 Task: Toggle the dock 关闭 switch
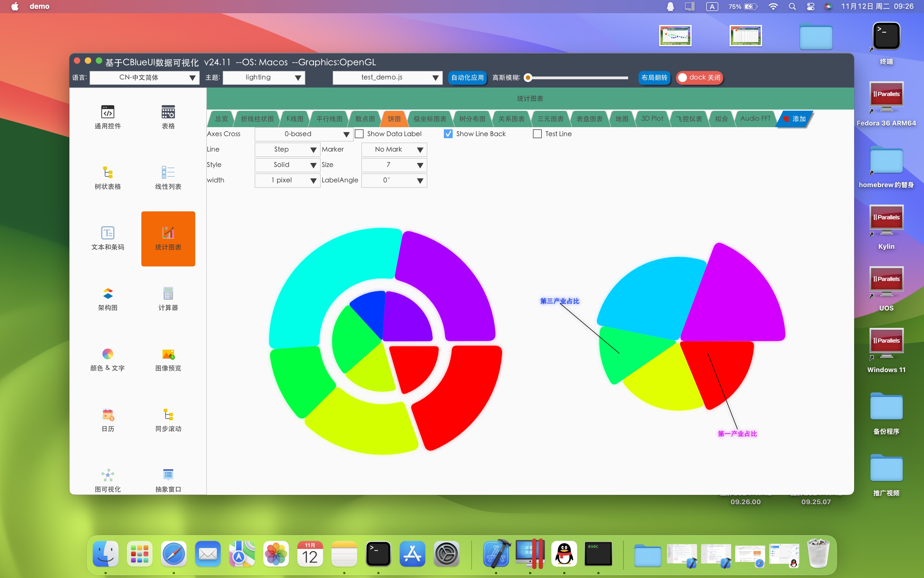pos(700,78)
